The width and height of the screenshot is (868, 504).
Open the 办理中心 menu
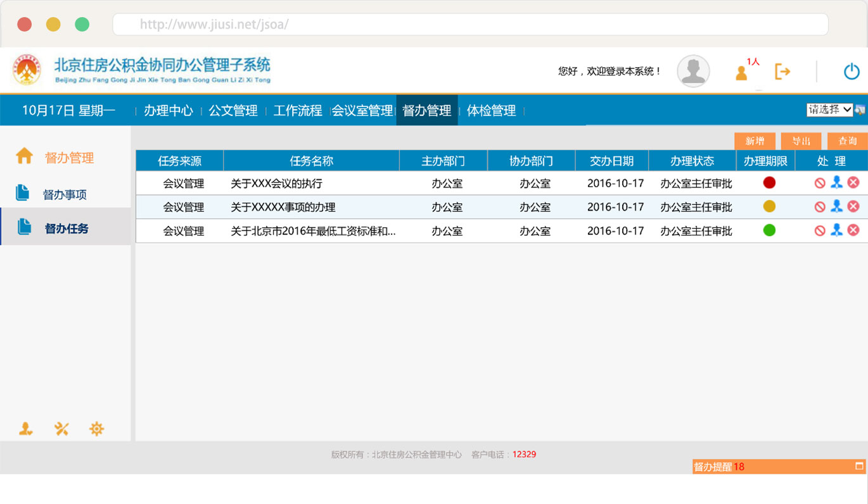(x=168, y=111)
